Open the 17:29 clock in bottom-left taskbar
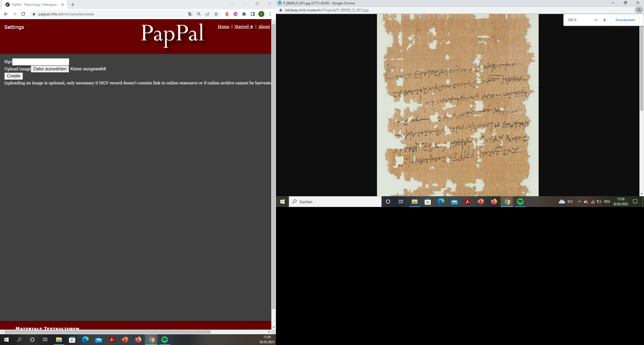This screenshot has height=345, width=644. (x=267, y=340)
